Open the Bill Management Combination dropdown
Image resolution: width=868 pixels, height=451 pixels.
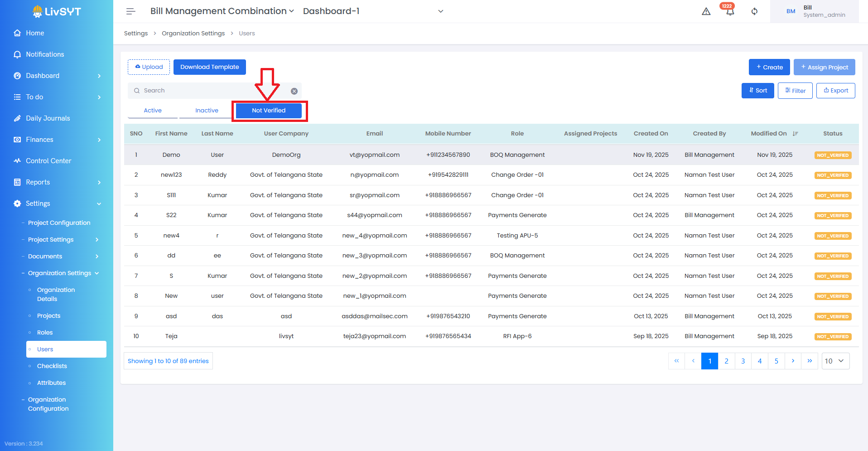[222, 11]
